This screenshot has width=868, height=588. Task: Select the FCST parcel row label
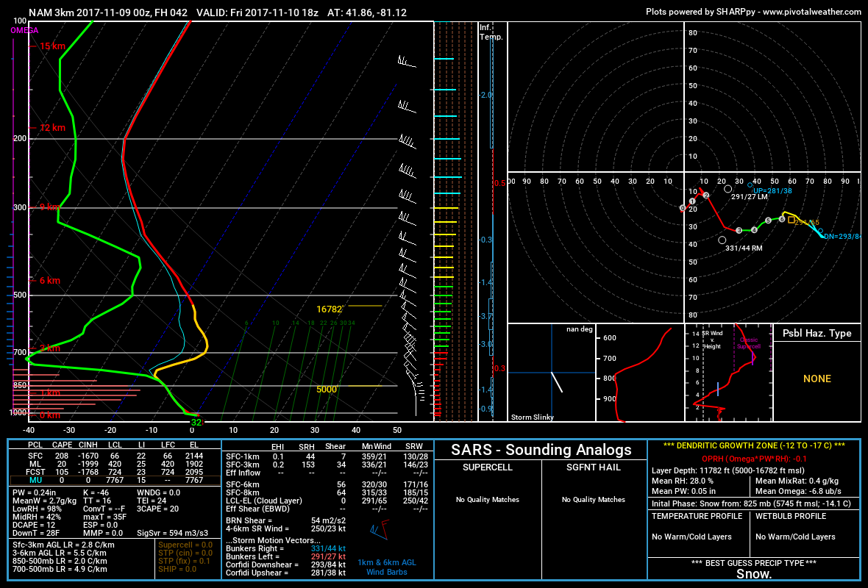coord(35,472)
